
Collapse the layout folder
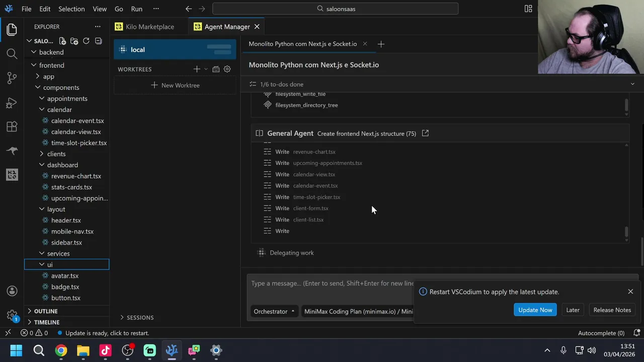[x=56, y=209]
